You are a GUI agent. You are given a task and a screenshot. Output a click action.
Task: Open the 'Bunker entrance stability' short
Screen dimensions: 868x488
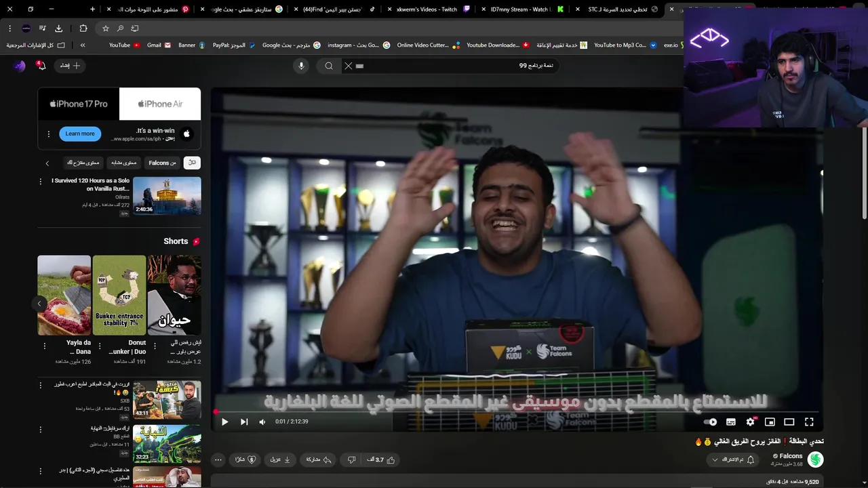point(119,295)
